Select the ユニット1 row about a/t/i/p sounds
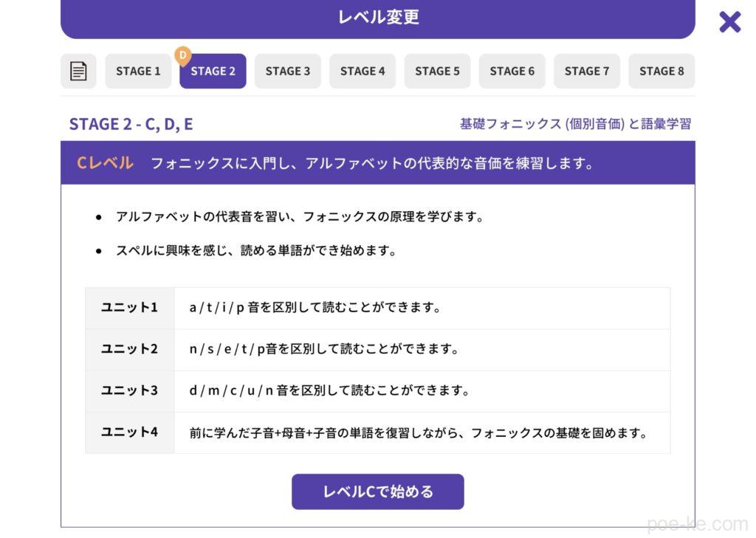Screen dimensions: 756x538 tap(377, 308)
